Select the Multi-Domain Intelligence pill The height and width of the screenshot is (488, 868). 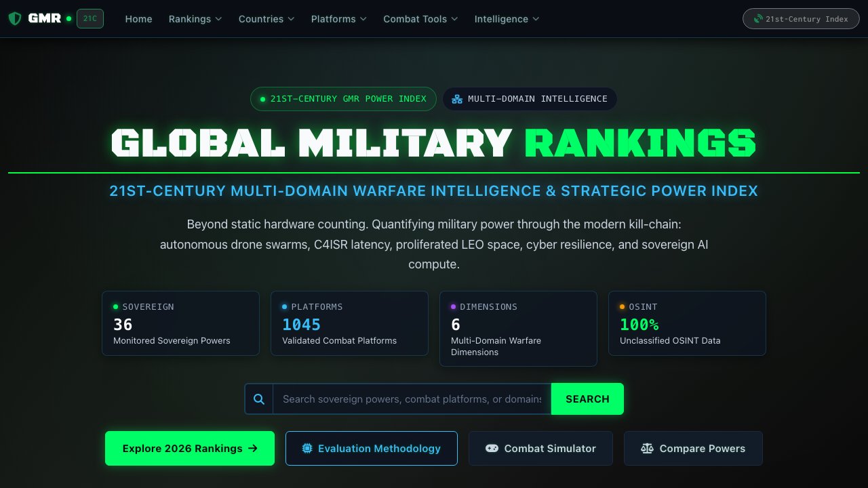tap(530, 99)
